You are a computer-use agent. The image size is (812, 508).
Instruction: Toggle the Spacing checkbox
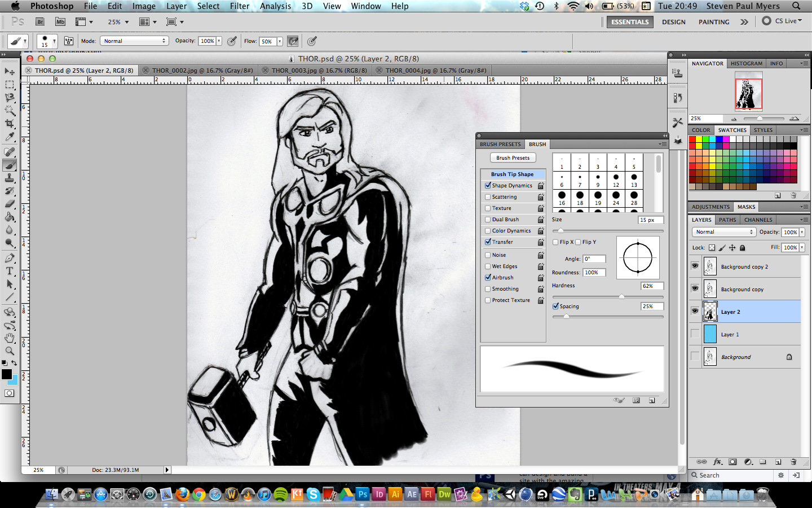(555, 306)
